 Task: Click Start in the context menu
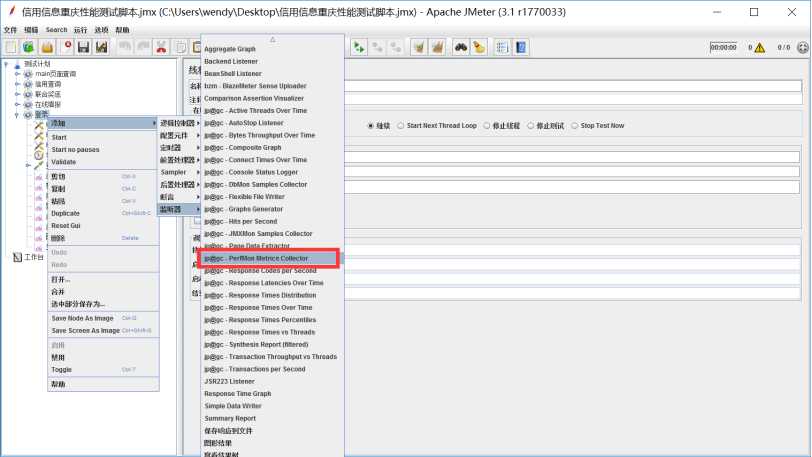[x=103, y=138]
